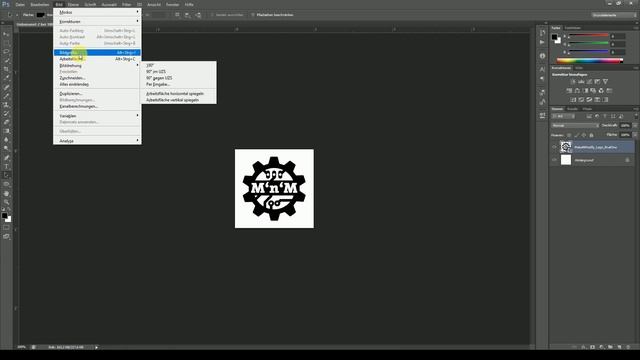640x360 pixels.
Task: Choose Duplizieren from the menu
Action: [x=97, y=94]
